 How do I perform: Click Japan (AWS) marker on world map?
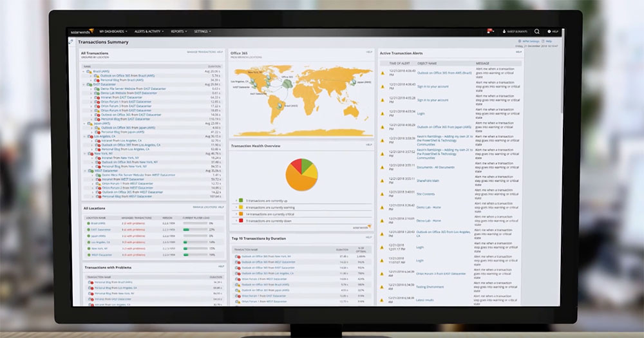[x=353, y=82]
